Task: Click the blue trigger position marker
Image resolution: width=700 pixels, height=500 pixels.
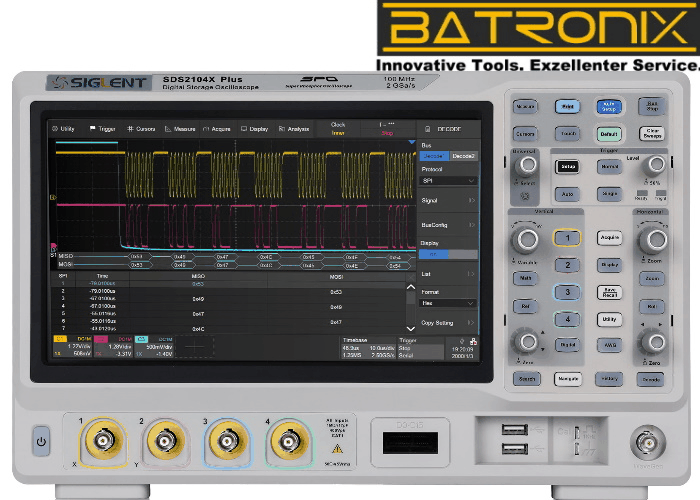Action: 412,142
